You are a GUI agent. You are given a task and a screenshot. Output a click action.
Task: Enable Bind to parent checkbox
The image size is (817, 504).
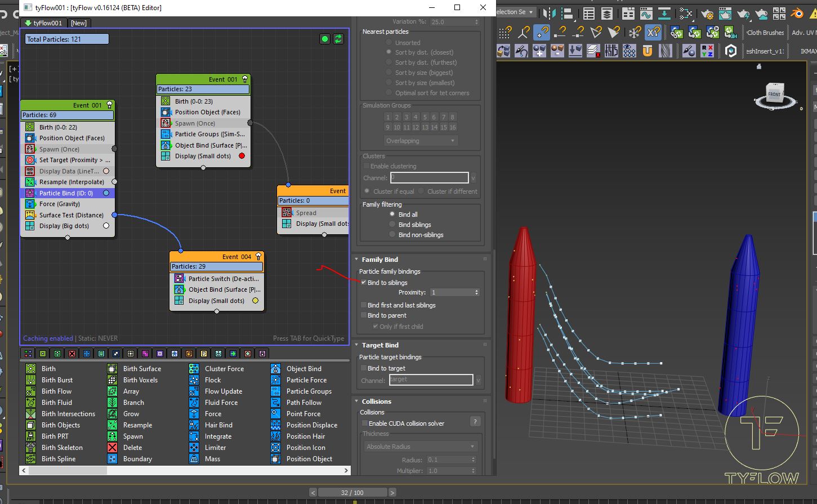[x=364, y=315]
